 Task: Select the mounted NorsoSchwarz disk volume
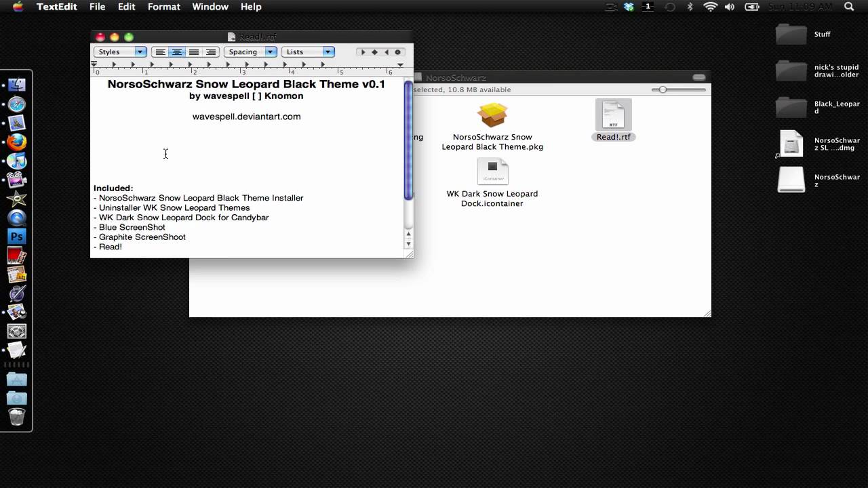point(818,180)
